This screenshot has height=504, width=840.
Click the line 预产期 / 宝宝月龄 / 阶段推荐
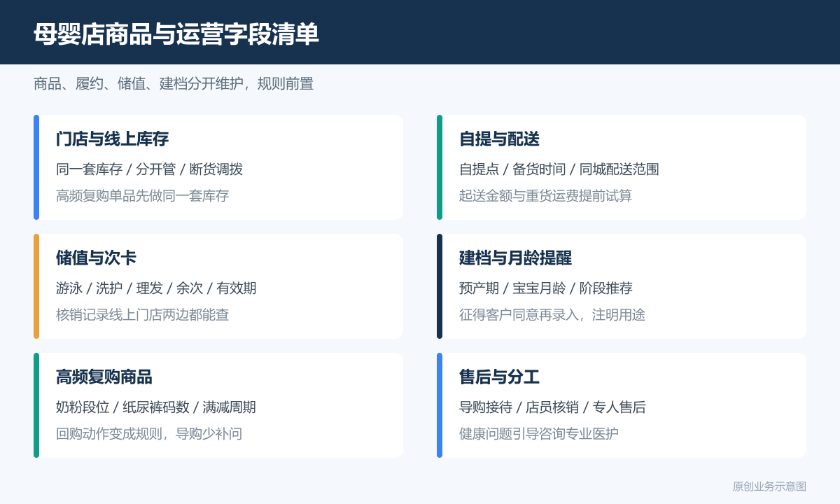pos(545,288)
